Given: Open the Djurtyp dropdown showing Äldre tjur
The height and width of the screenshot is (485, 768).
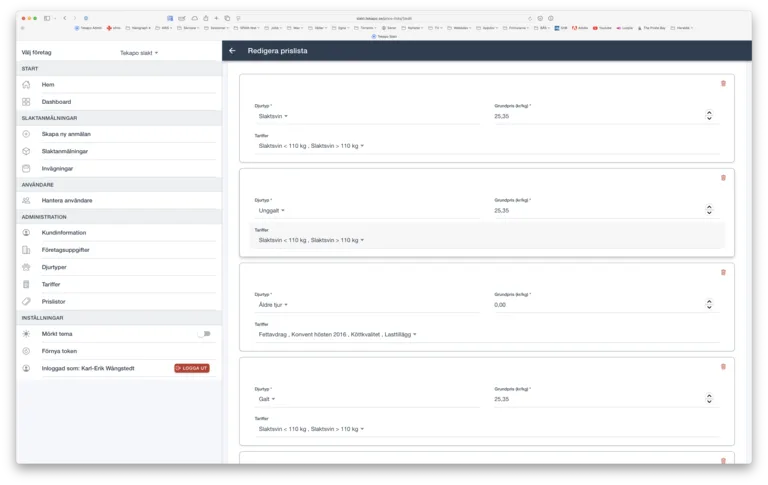Looking at the screenshot, I should [273, 305].
